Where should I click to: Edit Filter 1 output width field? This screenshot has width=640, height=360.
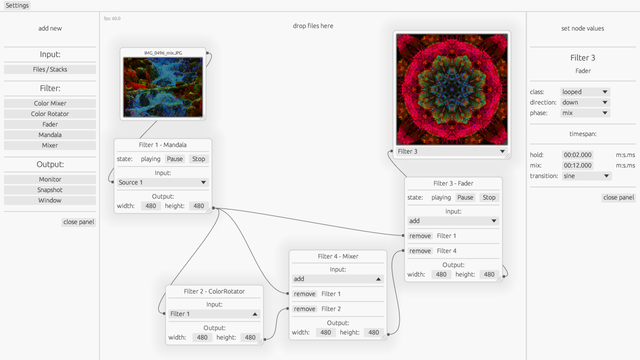[x=151, y=206]
